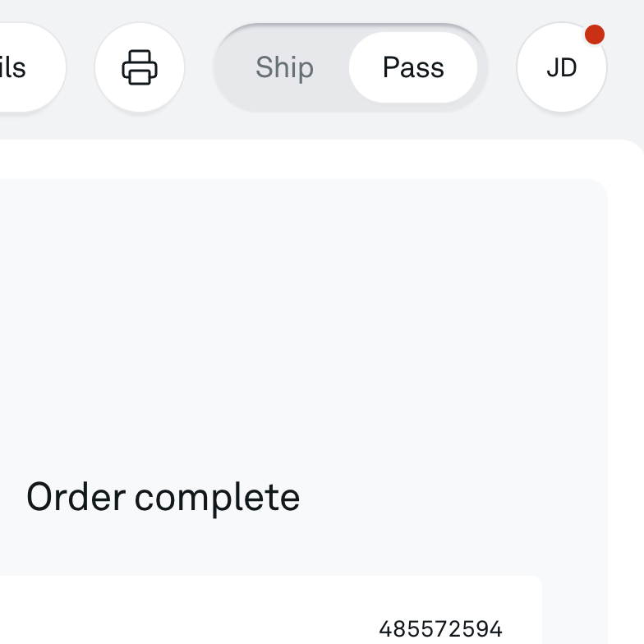Click the printer icon button
The width and height of the screenshot is (644, 644).
click(x=140, y=67)
